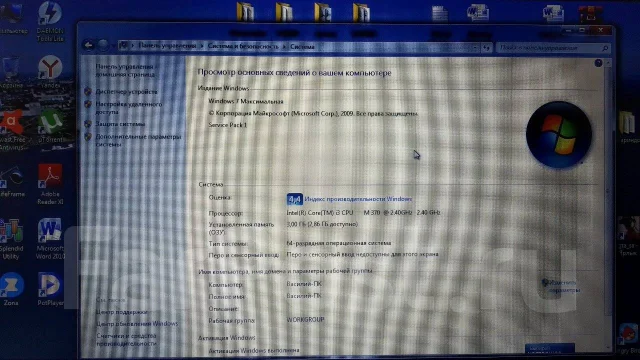Open Avast Free Antivirus shortcut

pos(12,130)
